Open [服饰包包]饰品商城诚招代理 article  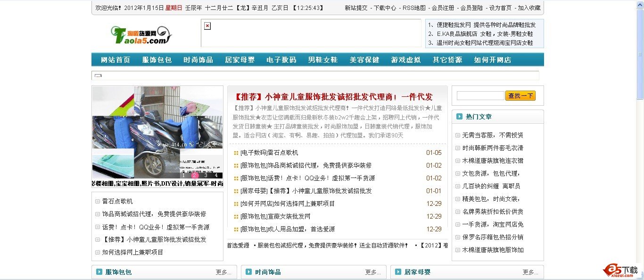(306, 165)
